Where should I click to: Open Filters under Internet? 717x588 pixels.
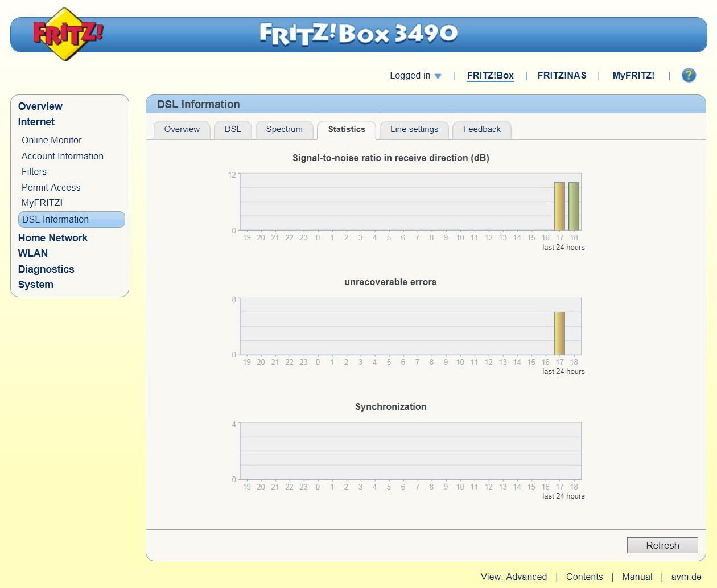coord(34,171)
